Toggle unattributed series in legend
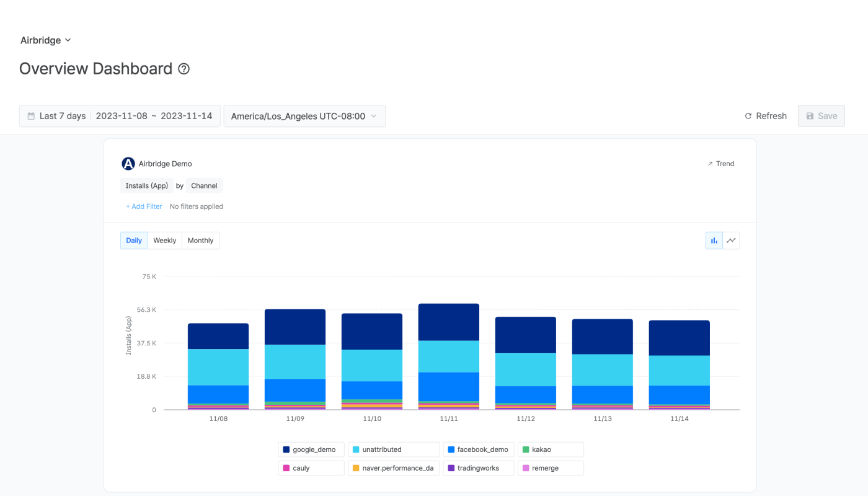 [x=394, y=449]
